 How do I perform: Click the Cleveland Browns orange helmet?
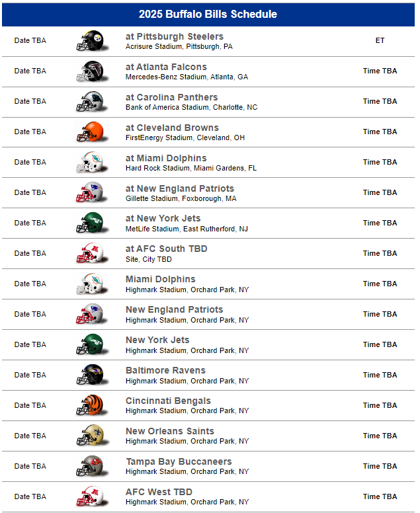point(89,132)
